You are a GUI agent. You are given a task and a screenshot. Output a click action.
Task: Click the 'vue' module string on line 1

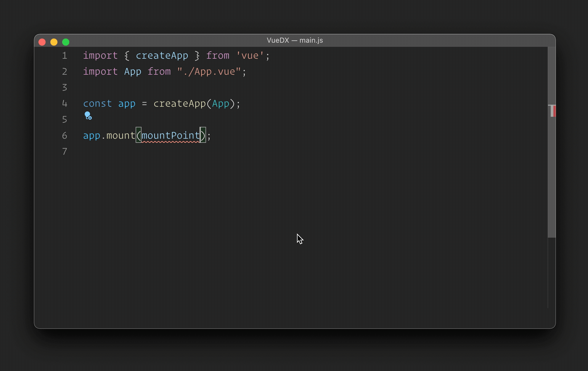[250, 56]
